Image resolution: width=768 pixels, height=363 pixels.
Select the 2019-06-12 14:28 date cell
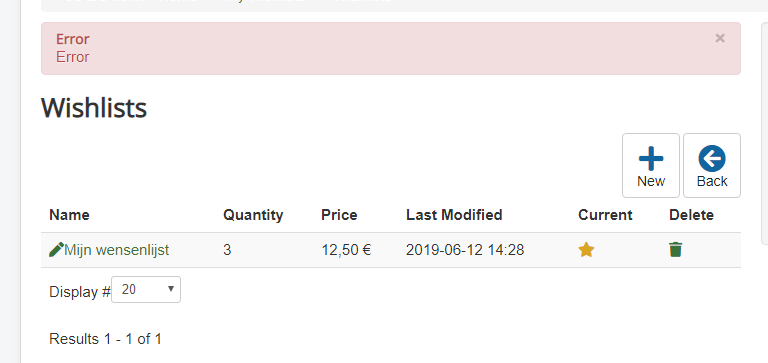tap(465, 250)
